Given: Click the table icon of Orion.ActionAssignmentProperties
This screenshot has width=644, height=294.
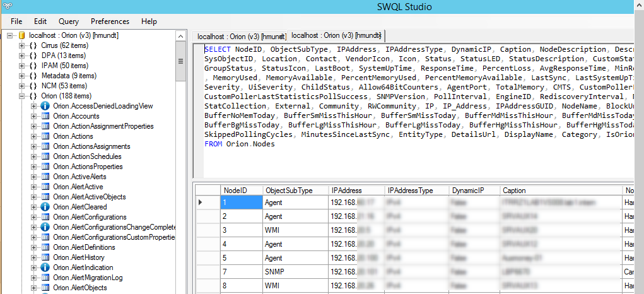Looking at the screenshot, I should pyautogui.click(x=45, y=126).
